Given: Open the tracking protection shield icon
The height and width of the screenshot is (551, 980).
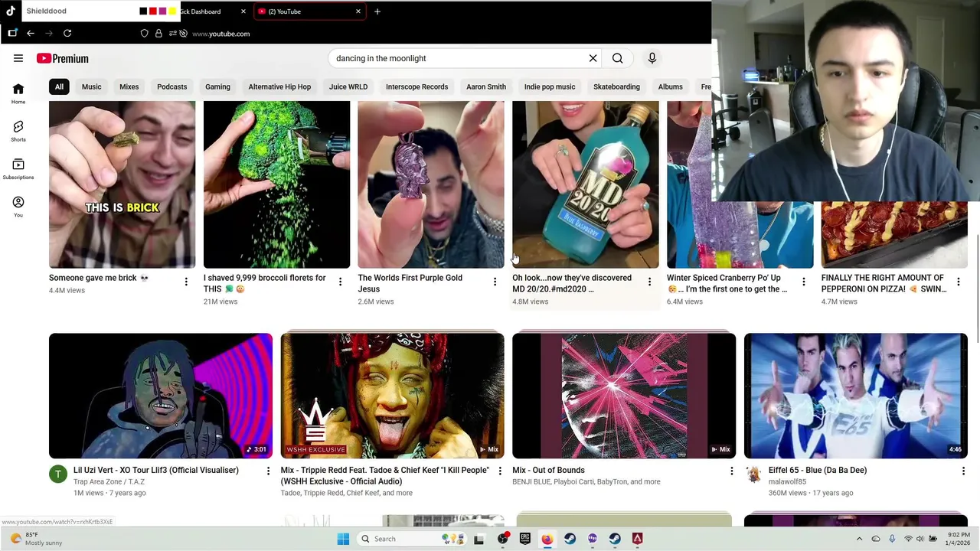Looking at the screenshot, I should (x=144, y=34).
